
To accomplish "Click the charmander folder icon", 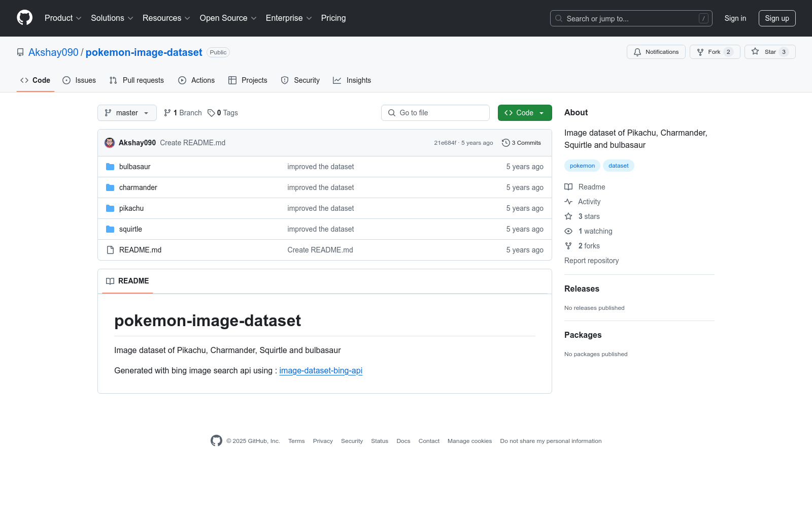I will (110, 187).
